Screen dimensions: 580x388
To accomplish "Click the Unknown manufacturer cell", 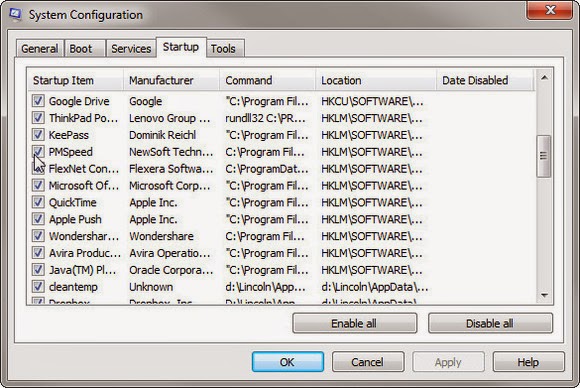I will tap(151, 287).
